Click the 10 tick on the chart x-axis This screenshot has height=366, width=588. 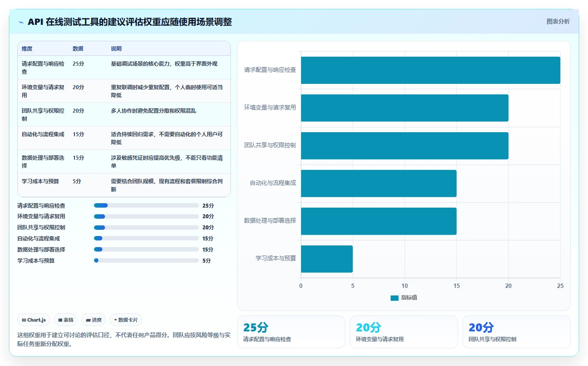tap(405, 286)
